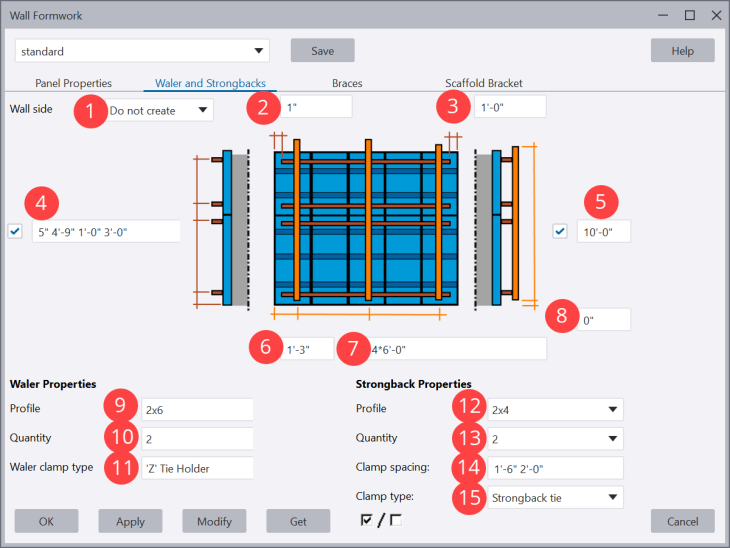
Task: Open the Braces tab
Action: pos(347,83)
